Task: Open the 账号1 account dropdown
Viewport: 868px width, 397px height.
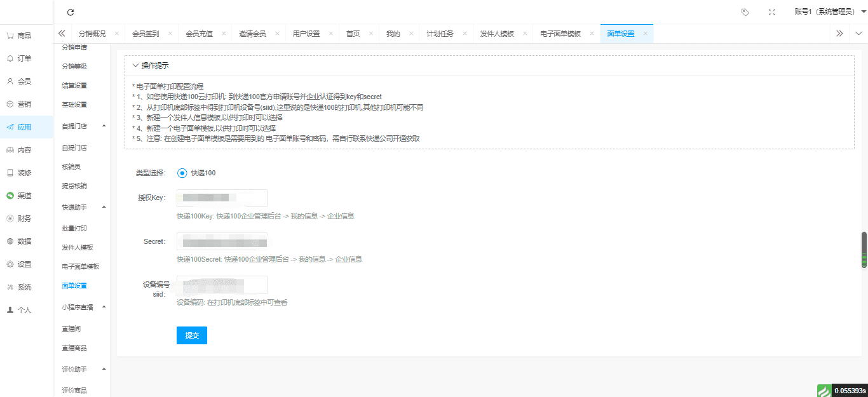Action: pos(830,12)
